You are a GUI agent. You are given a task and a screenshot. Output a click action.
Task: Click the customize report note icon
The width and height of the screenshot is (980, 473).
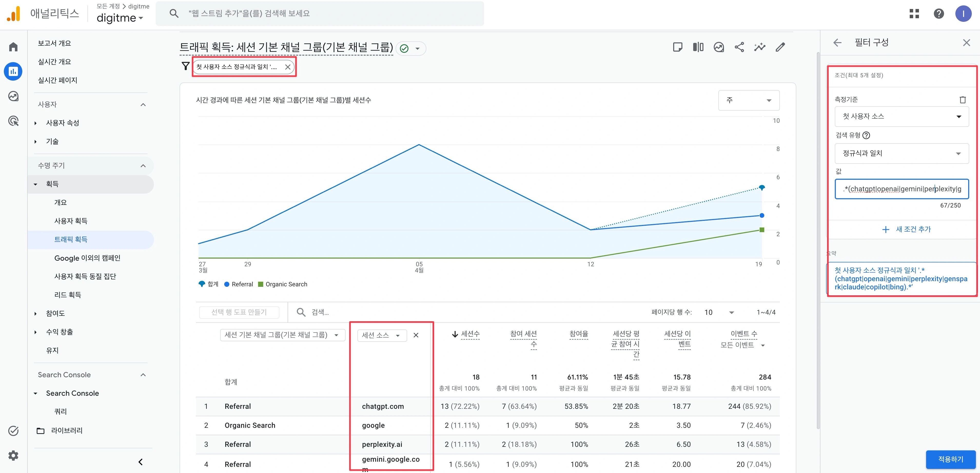[678, 47]
